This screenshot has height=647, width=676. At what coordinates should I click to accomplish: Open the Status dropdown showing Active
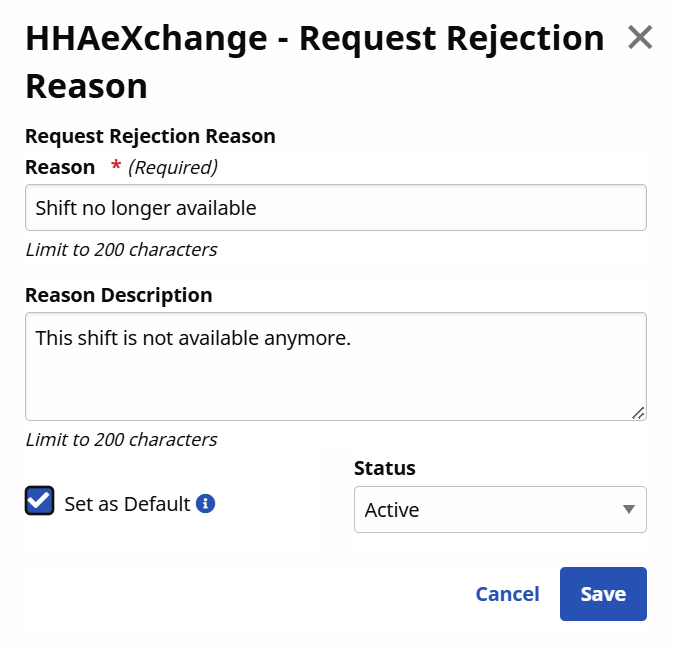[490, 509]
